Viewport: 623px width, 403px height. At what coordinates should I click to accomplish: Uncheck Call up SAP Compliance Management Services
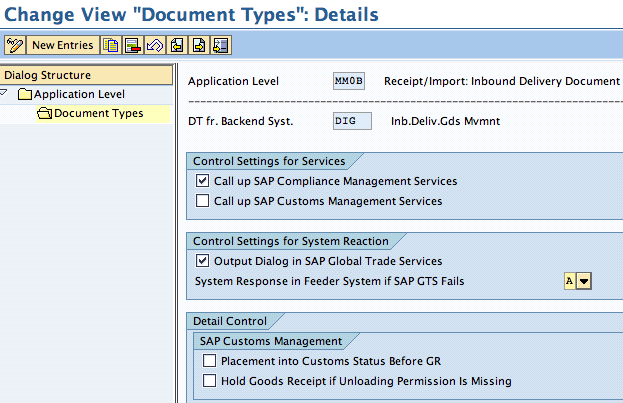[204, 182]
